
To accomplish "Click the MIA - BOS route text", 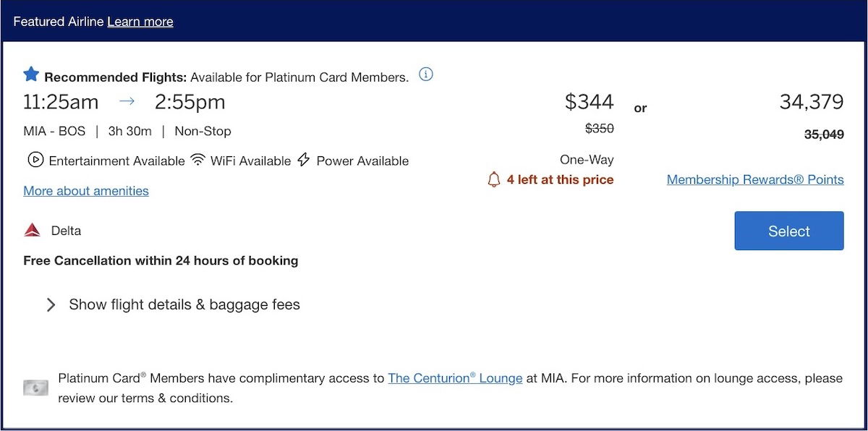I will click(54, 131).
